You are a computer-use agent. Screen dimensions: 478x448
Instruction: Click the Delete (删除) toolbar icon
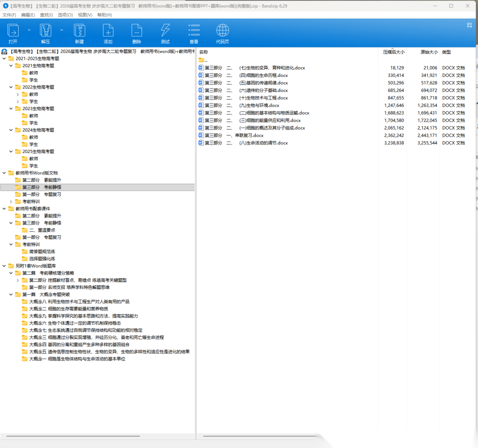136,31
